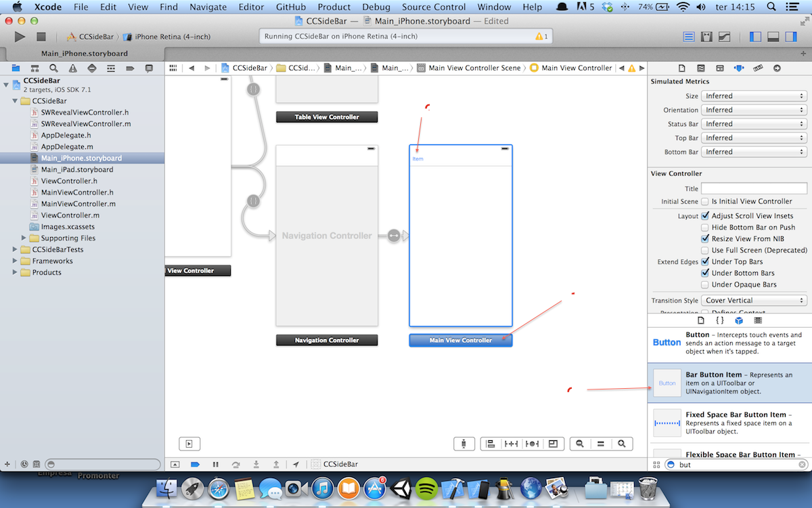Open the Bottom Bar dropdown
Screen dimensions: 812x508
754,152
